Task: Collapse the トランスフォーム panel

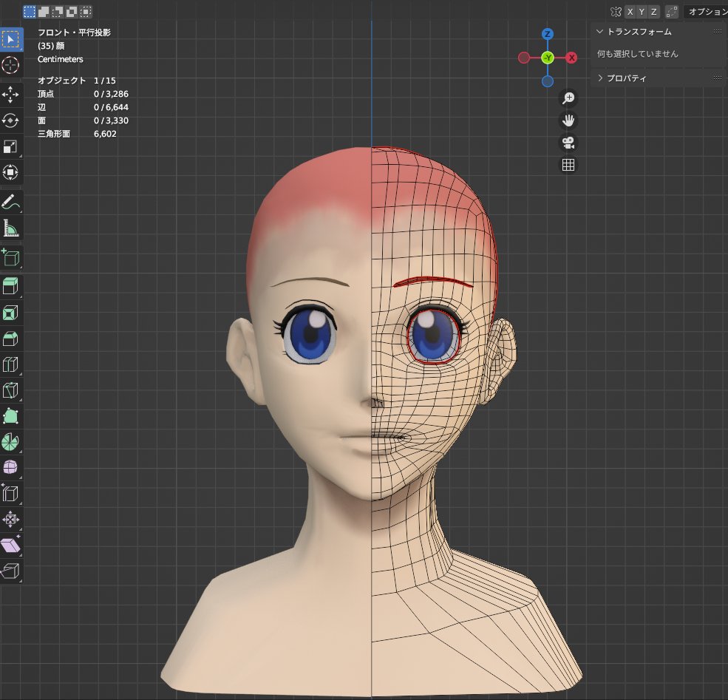Action: pos(599,32)
